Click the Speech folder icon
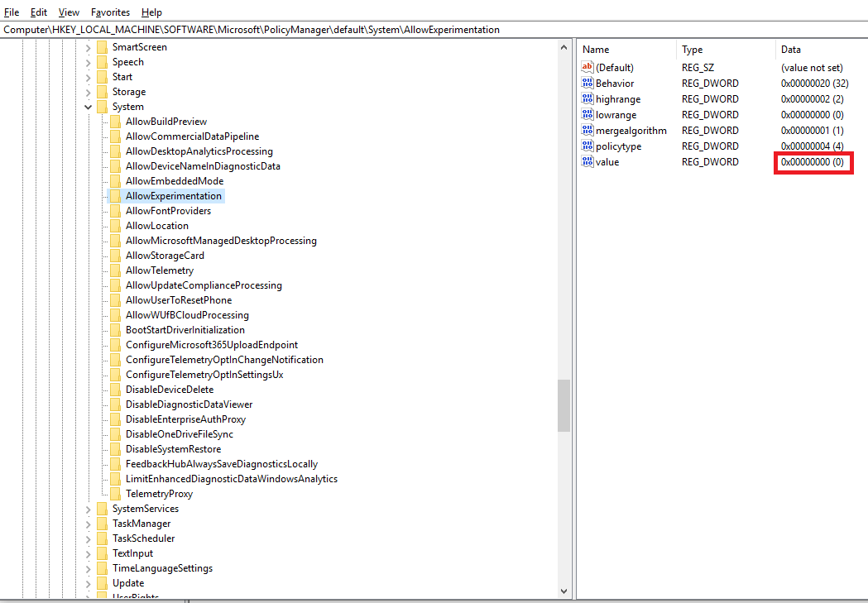 (x=102, y=62)
